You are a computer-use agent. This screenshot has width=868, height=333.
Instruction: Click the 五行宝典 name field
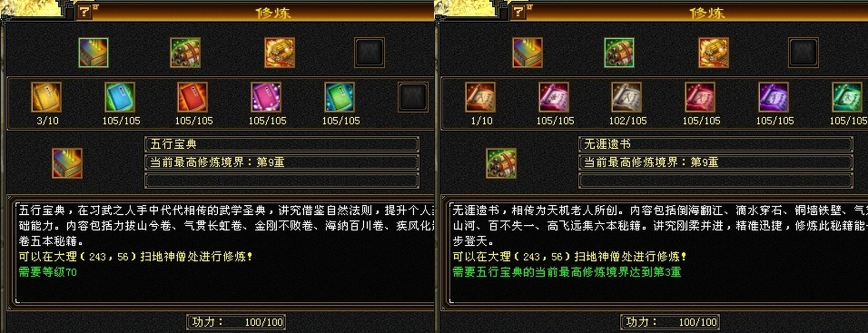[x=282, y=144]
